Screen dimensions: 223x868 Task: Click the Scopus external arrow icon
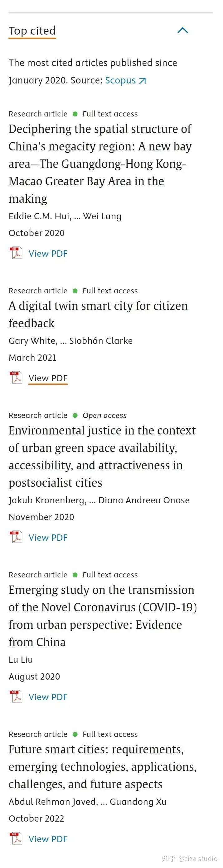(143, 81)
